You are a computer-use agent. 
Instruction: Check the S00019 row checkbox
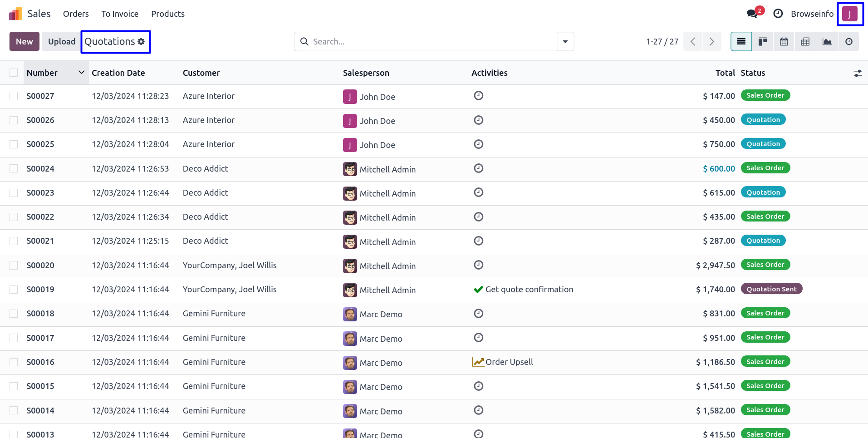tap(14, 290)
